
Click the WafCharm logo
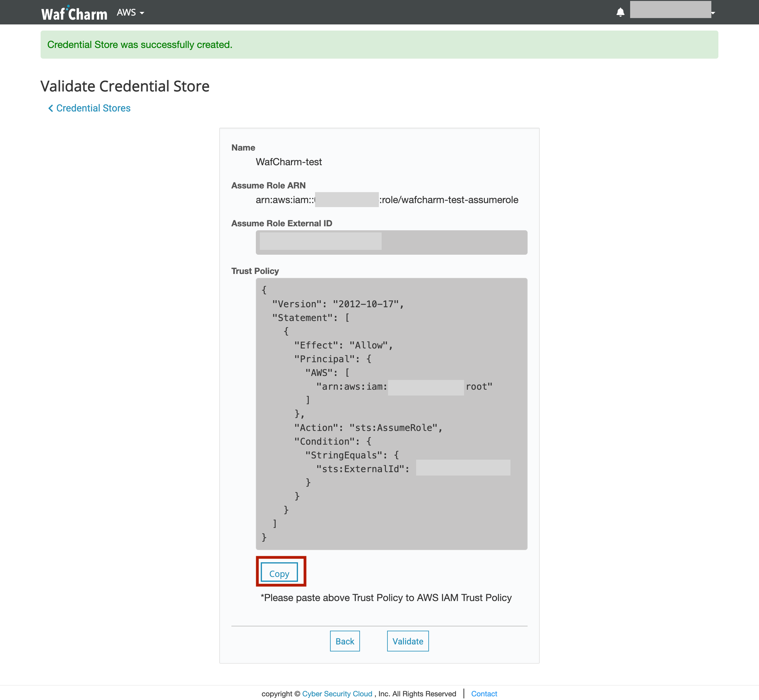tap(74, 13)
